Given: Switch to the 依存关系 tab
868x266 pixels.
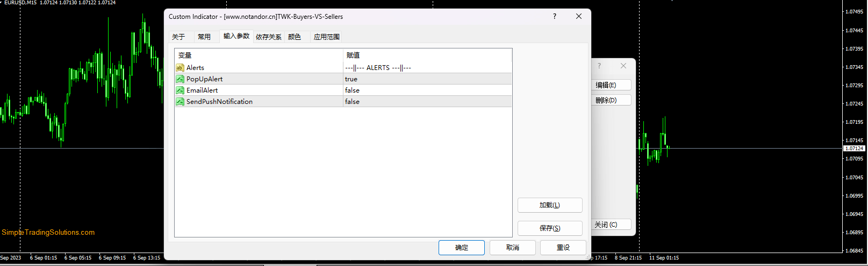Looking at the screenshot, I should (268, 37).
